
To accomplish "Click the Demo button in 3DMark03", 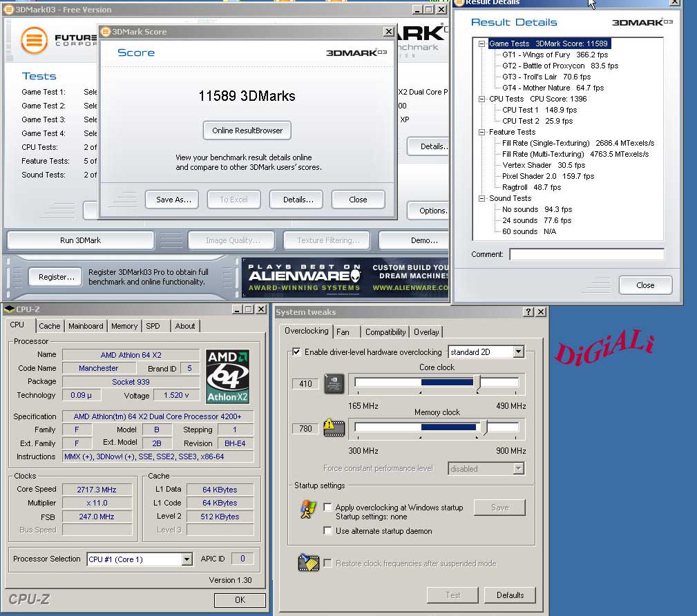I will pos(414,240).
